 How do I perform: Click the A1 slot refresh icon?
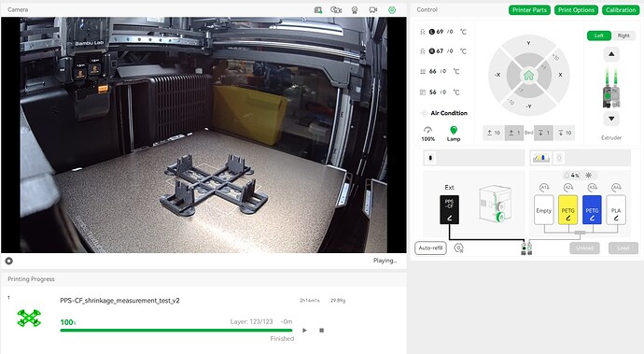click(544, 188)
